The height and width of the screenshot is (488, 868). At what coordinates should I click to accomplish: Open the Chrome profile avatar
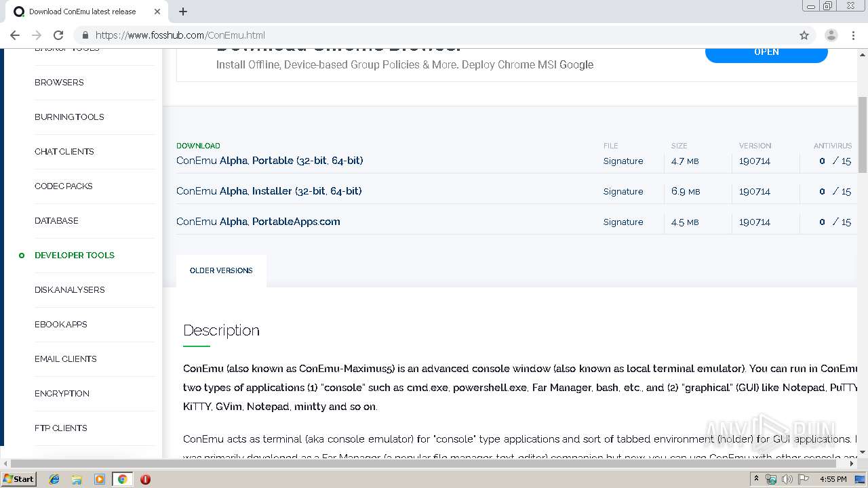(x=831, y=35)
